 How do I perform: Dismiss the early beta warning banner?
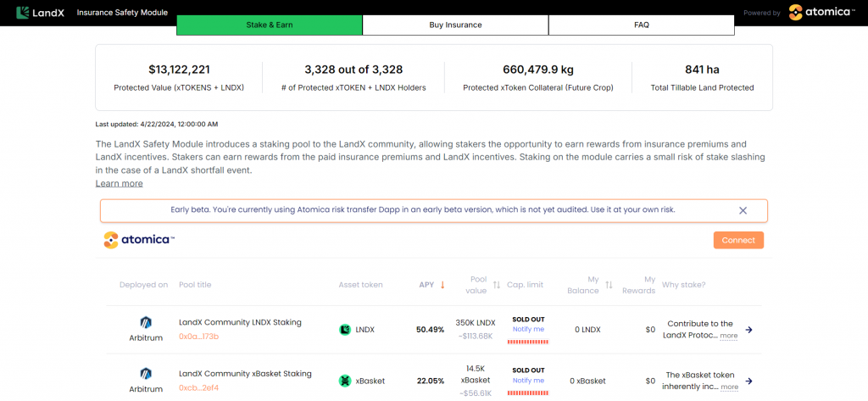click(743, 210)
